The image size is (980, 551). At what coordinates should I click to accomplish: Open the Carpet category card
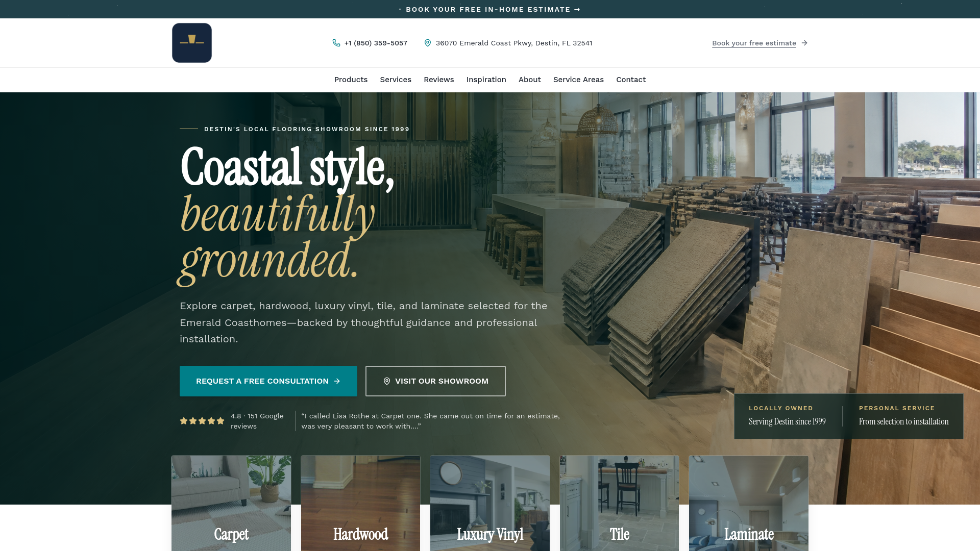click(231, 503)
